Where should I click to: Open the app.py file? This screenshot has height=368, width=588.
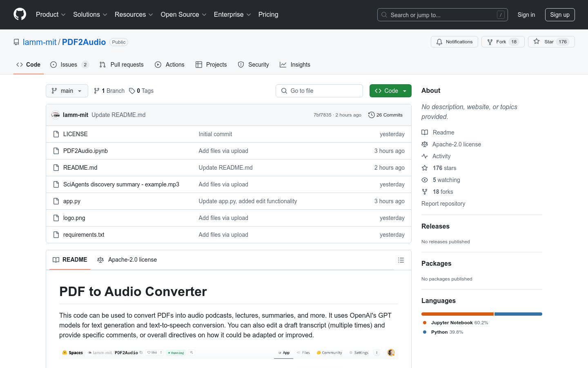coord(72,201)
